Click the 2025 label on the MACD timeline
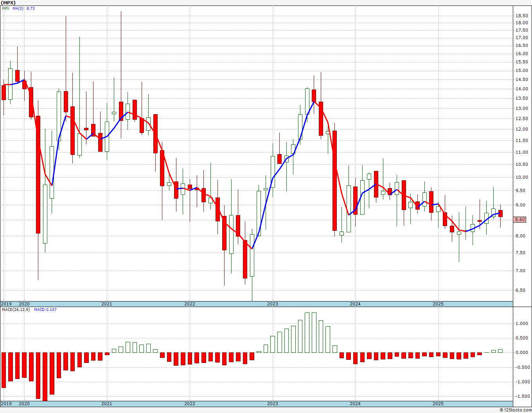Screen dimensions: 532x413 coord(438,404)
